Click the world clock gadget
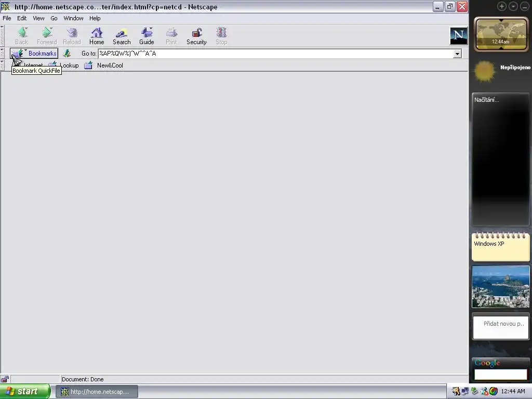This screenshot has height=399, width=532. pos(501,35)
